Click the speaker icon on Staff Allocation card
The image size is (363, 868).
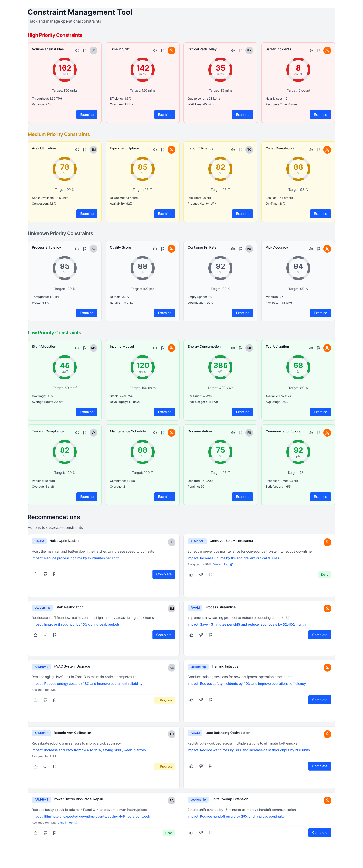77,348
